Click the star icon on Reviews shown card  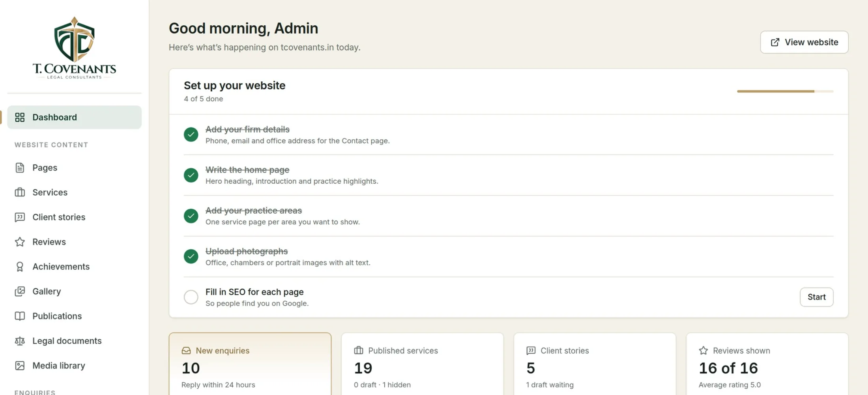(x=703, y=350)
